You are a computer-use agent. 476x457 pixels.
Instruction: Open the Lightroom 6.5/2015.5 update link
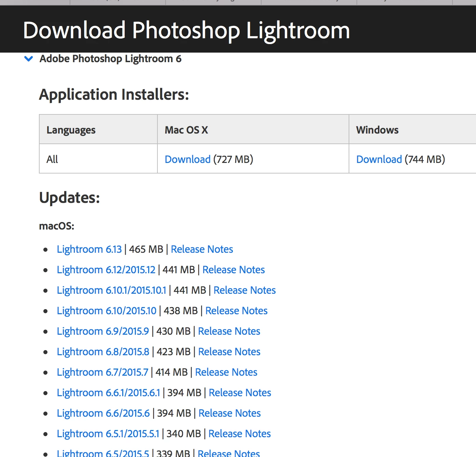click(x=103, y=453)
